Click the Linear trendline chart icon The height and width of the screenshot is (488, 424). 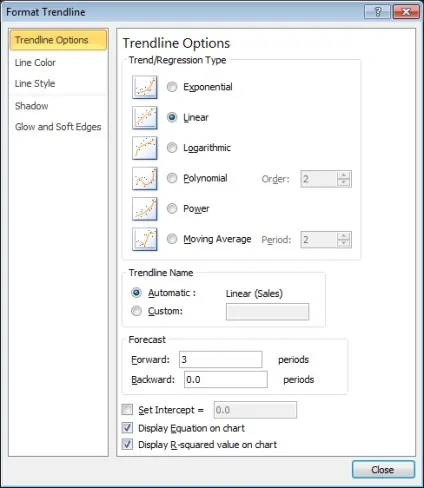click(145, 118)
